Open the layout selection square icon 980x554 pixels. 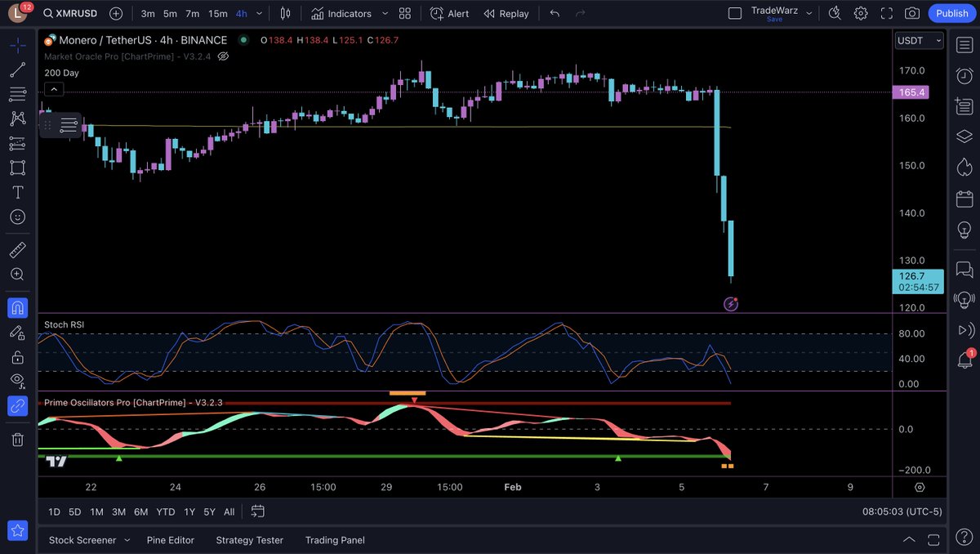point(735,13)
